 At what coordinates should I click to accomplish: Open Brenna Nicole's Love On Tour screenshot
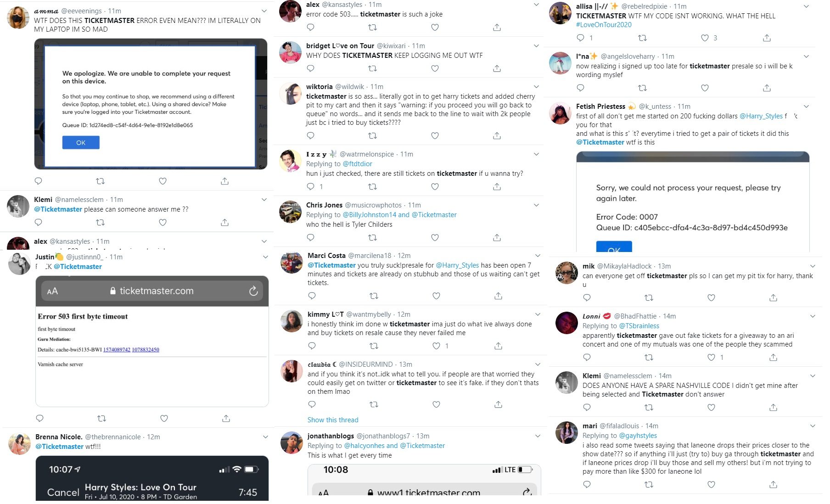152,478
